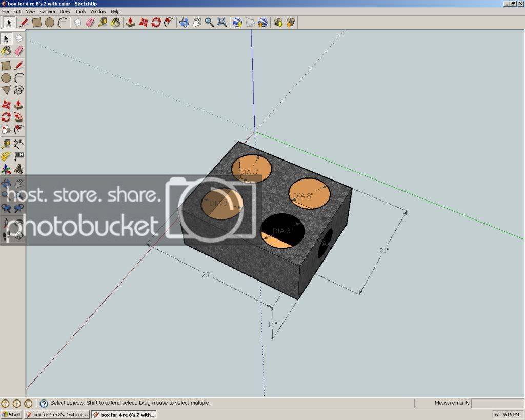The height and width of the screenshot is (420, 525).
Task: Open Get Models from the toolbar
Action: (278, 23)
